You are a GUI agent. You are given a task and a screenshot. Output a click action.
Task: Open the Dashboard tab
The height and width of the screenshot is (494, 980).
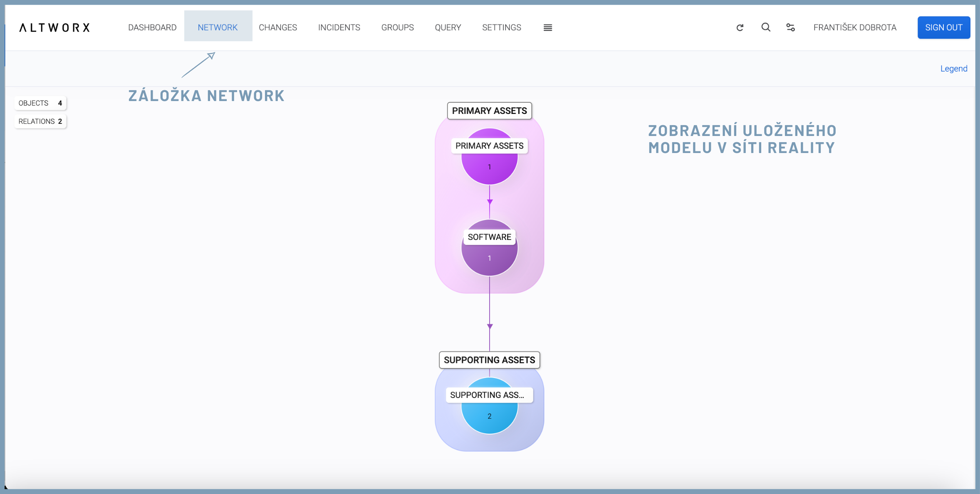click(152, 27)
